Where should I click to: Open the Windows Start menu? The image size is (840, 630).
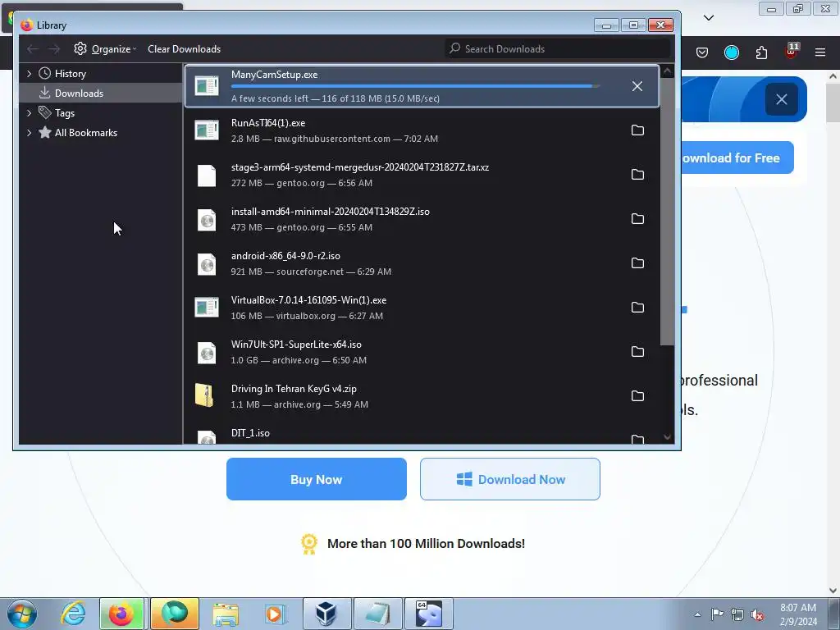(x=22, y=614)
